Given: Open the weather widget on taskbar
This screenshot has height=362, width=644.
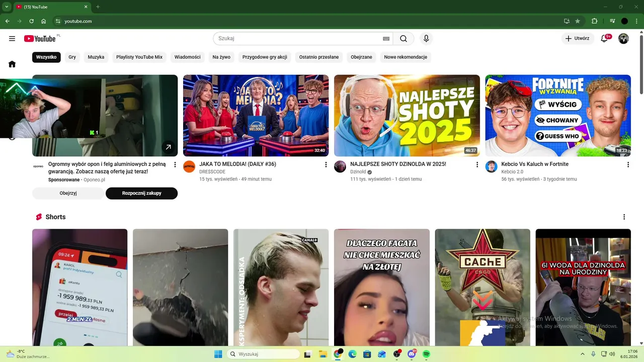Looking at the screenshot, I should (x=28, y=354).
